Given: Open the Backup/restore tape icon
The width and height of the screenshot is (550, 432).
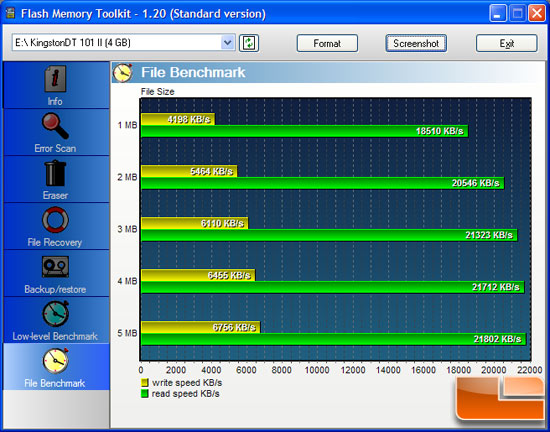Looking at the screenshot, I should pyautogui.click(x=55, y=267).
